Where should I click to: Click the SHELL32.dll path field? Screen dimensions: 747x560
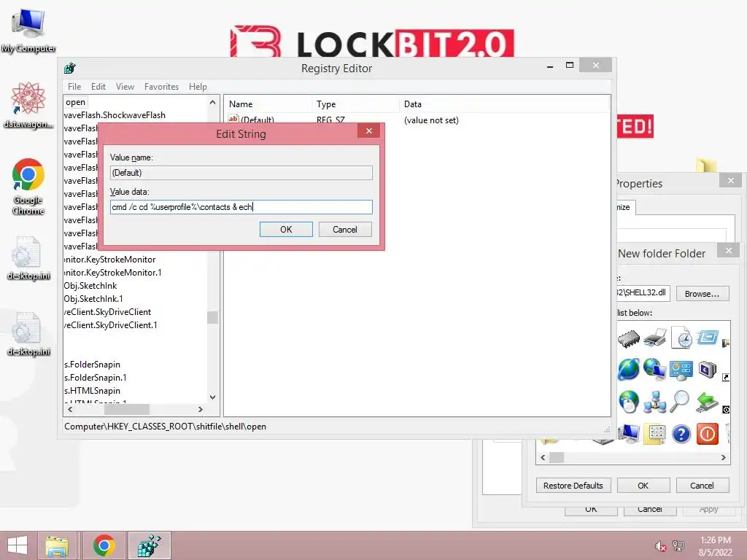click(642, 292)
